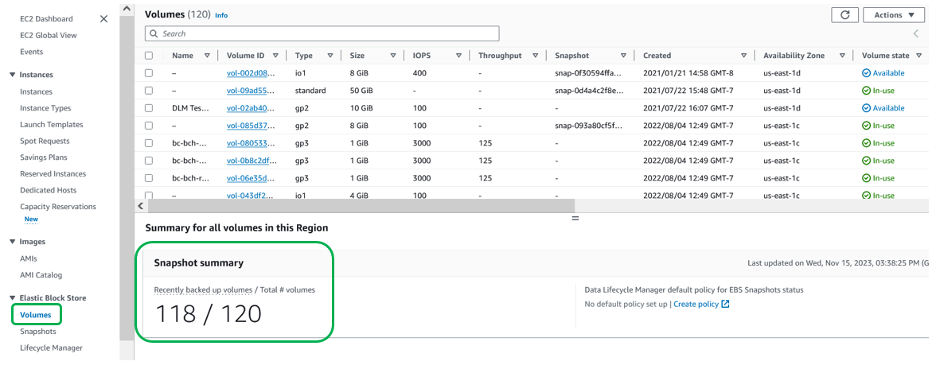
Task: Sort by Type column arrow
Action: [x=330, y=56]
